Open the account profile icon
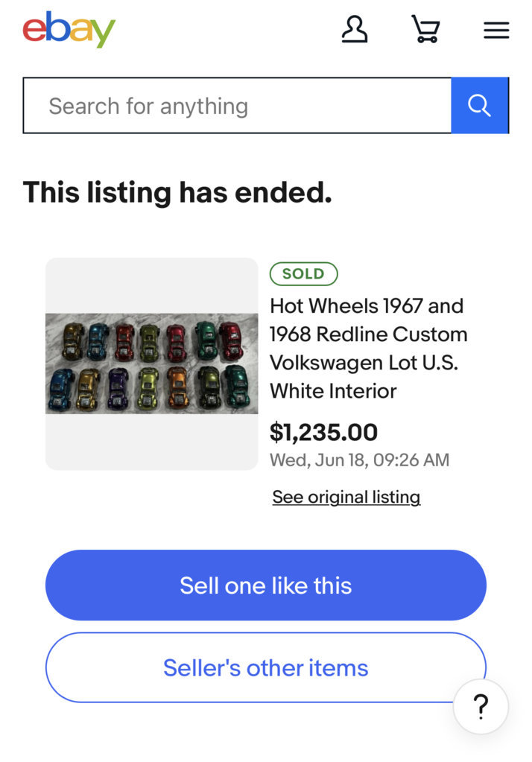 (x=354, y=30)
